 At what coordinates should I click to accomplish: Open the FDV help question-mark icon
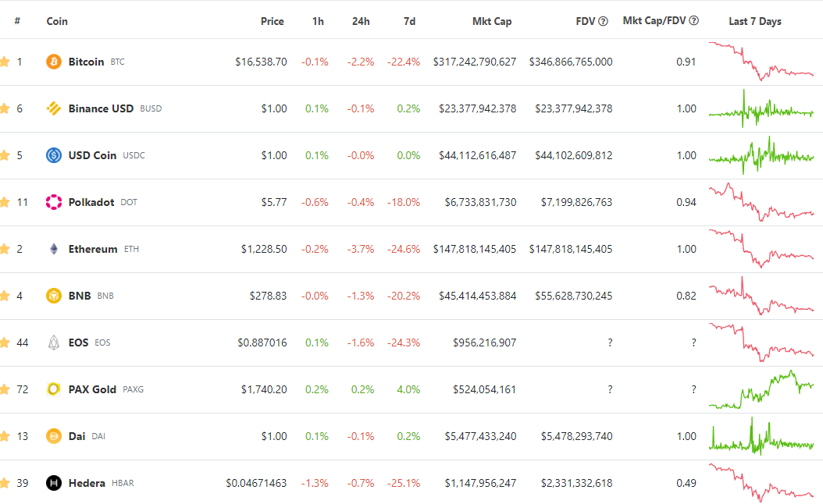(x=603, y=21)
